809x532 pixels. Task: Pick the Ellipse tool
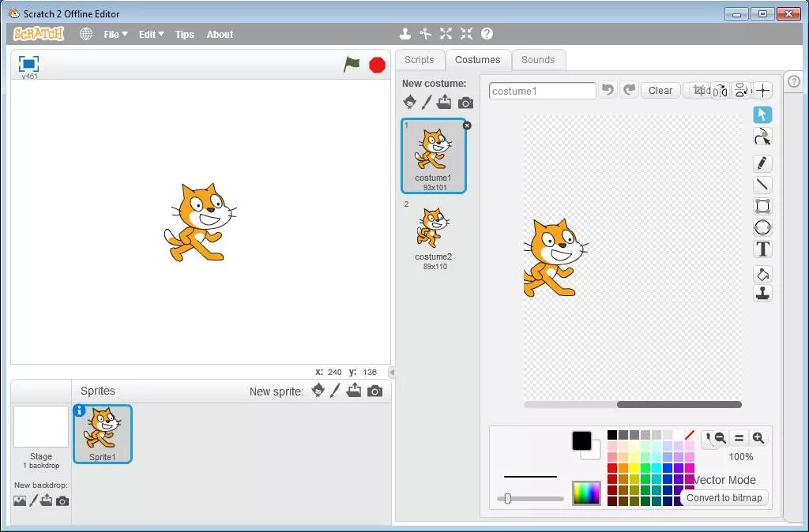point(762,227)
